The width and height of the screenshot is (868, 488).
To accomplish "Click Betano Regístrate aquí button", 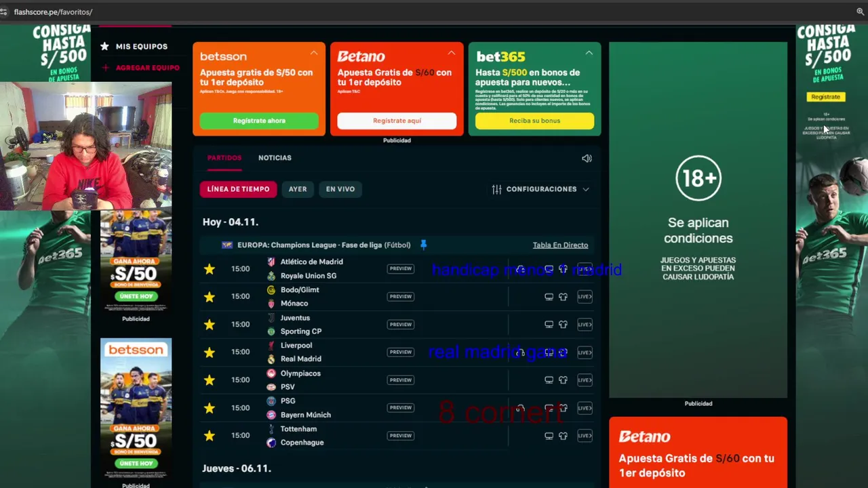I will (x=397, y=121).
